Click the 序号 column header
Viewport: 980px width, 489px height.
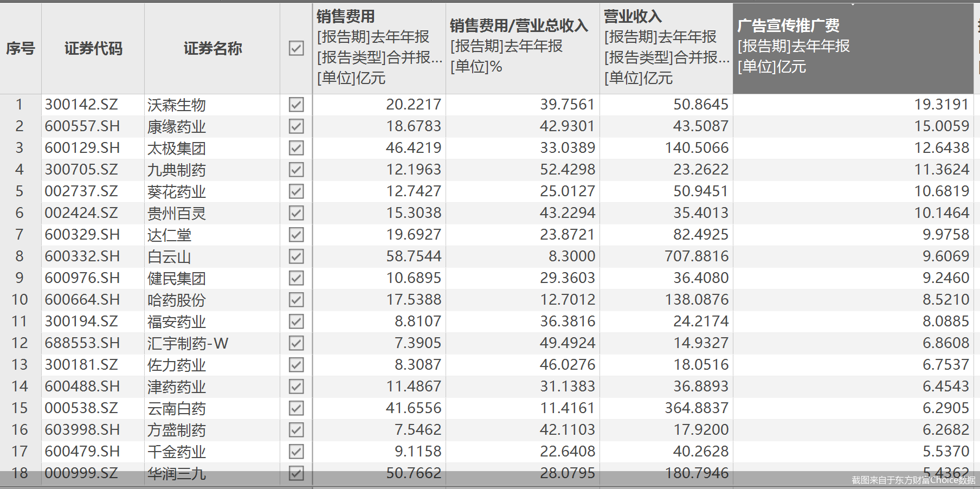(20, 48)
